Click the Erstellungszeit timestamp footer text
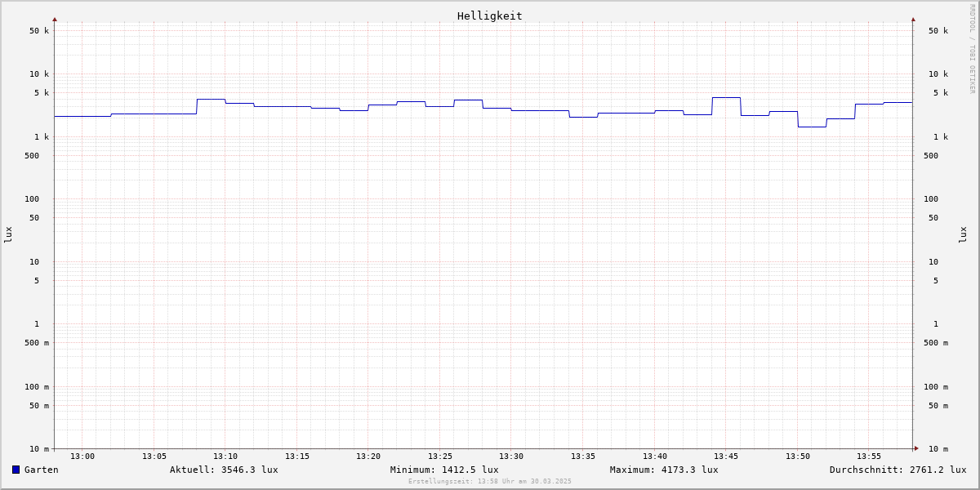980x490 pixels. click(x=490, y=482)
